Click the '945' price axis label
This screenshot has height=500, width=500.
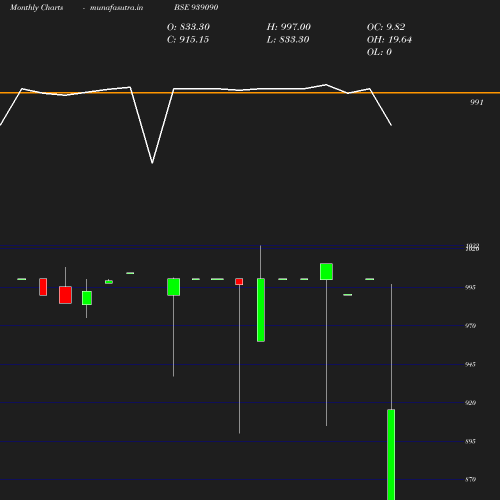pos(470,364)
